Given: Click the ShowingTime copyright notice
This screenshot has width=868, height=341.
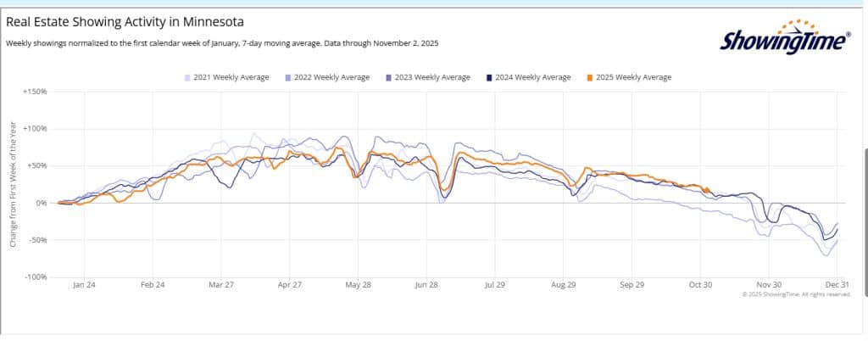Looking at the screenshot, I should (797, 294).
